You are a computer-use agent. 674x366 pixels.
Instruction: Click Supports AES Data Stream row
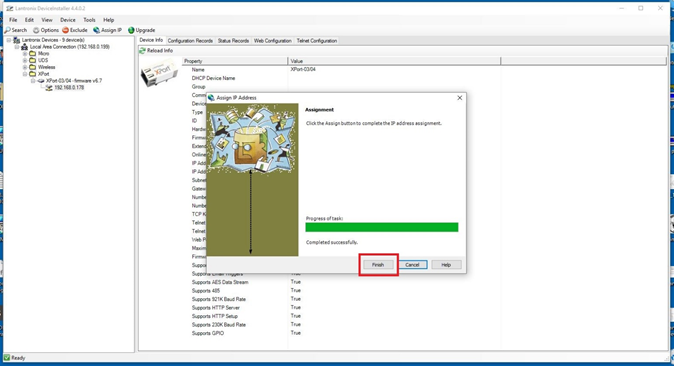(x=220, y=282)
